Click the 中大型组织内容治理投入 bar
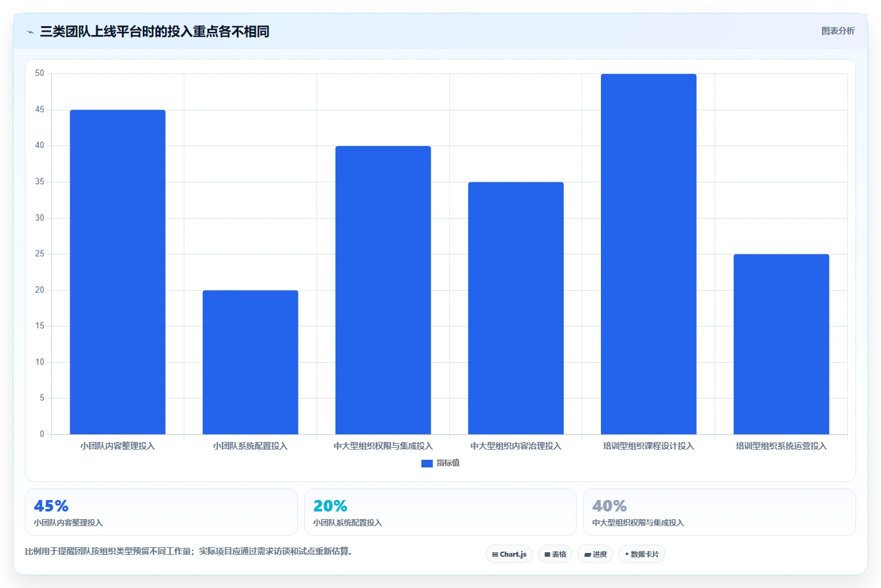This screenshot has height=588, width=881. click(515, 308)
